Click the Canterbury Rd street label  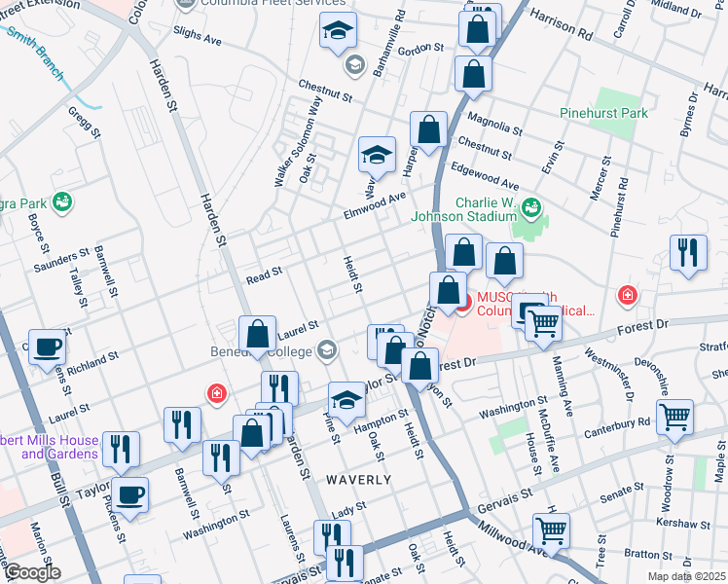(x=617, y=427)
